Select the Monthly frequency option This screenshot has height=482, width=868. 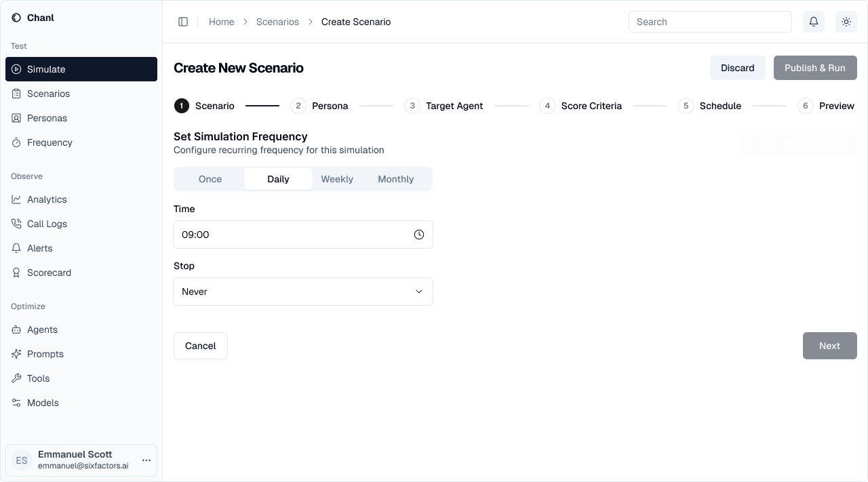(x=395, y=179)
